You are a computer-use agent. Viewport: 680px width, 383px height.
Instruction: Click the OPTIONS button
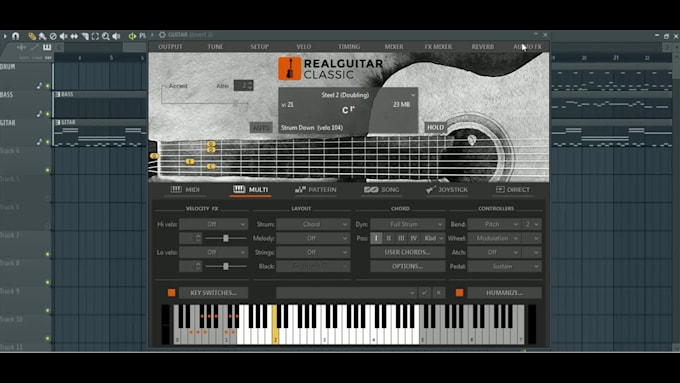point(407,266)
